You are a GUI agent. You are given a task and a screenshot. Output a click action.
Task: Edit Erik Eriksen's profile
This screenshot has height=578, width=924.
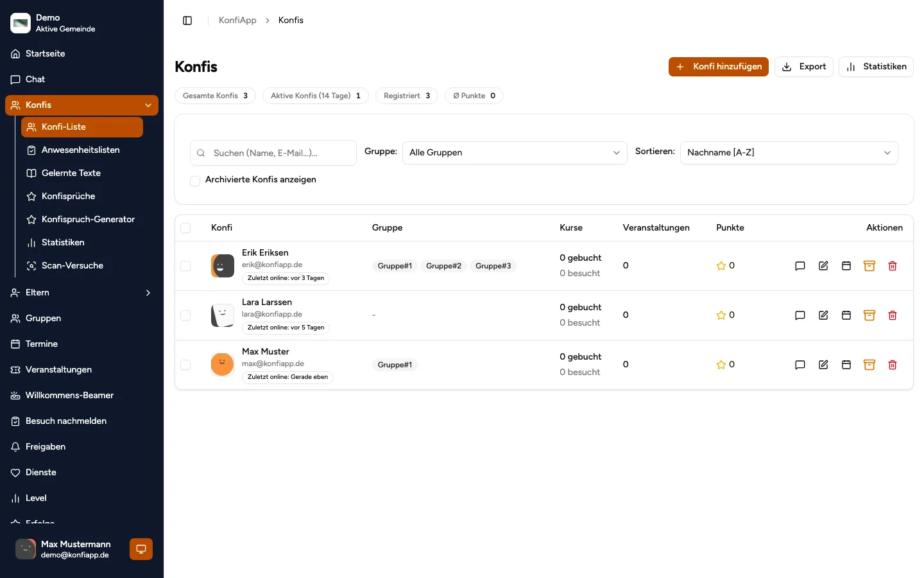coord(823,266)
